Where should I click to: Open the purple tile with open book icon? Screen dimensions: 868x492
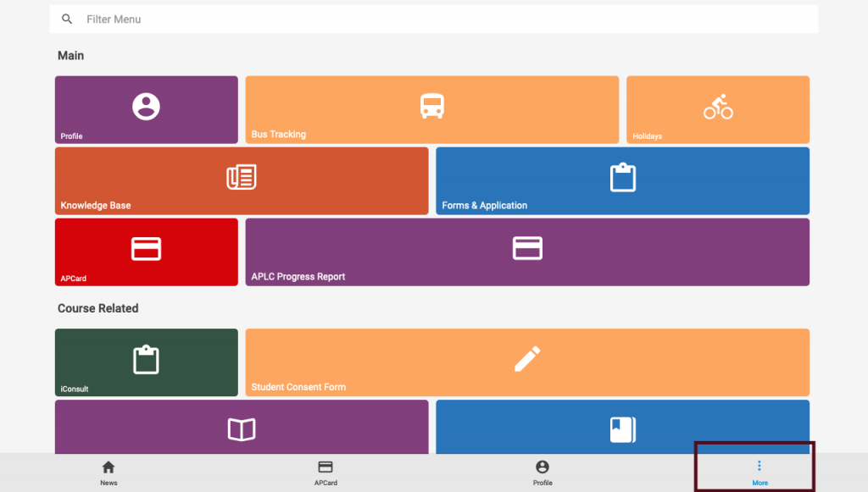pos(242,428)
